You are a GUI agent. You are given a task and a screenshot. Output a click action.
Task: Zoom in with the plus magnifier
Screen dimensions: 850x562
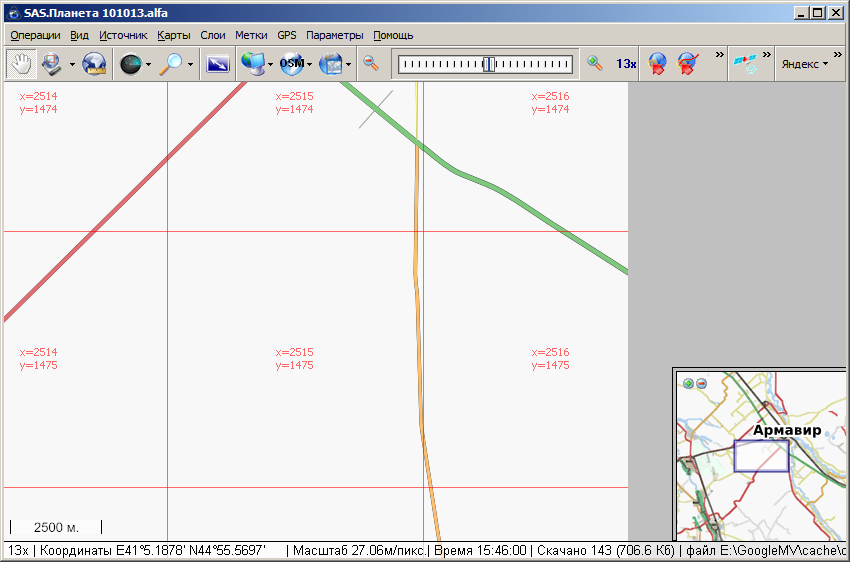point(595,63)
